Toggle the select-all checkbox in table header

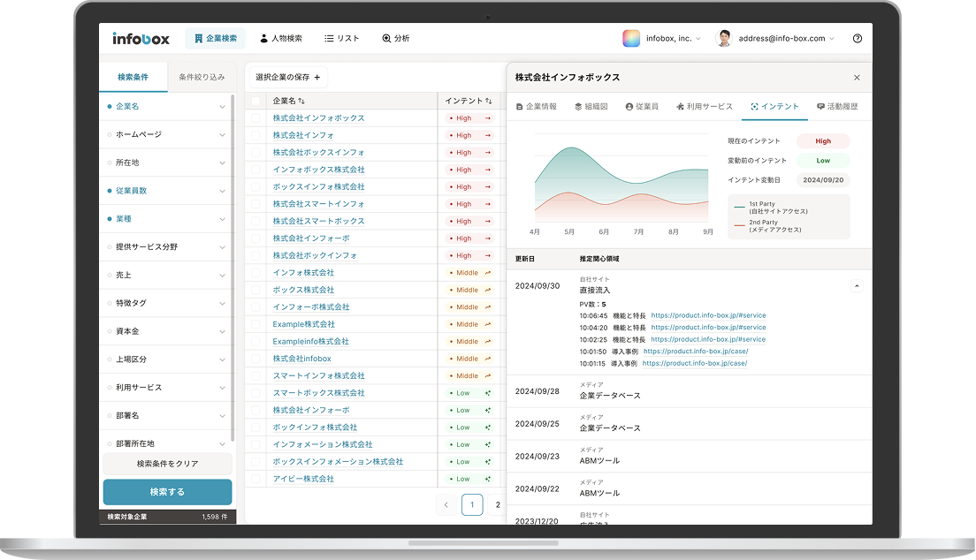coord(255,101)
